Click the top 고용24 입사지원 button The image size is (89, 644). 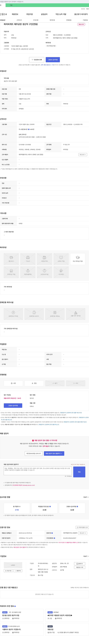(x=53, y=60)
